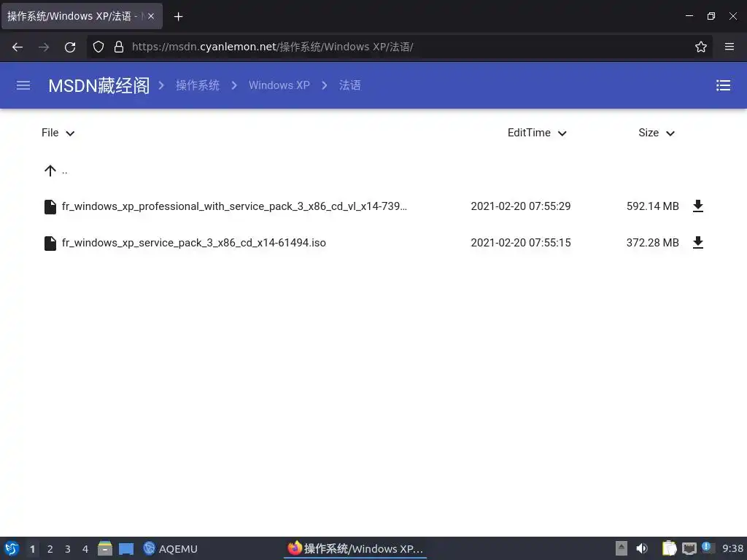Open the file manager taskbar icon
The image size is (747, 560).
click(x=105, y=548)
